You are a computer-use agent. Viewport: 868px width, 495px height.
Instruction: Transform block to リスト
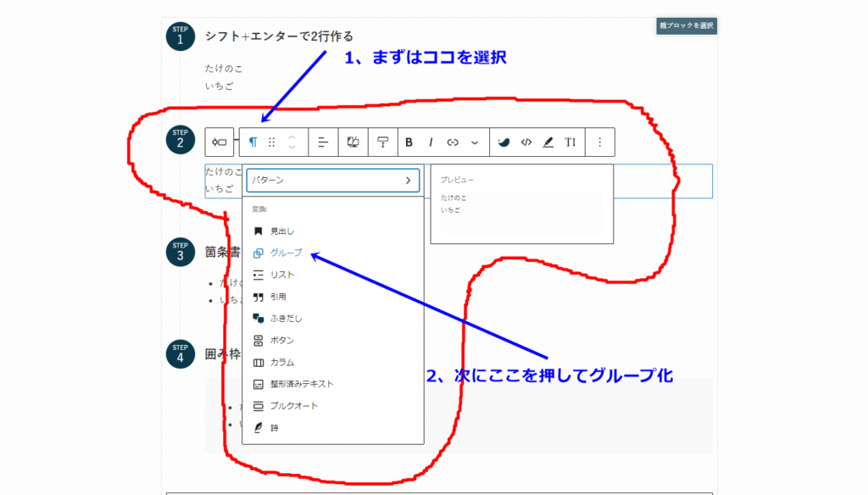click(282, 275)
